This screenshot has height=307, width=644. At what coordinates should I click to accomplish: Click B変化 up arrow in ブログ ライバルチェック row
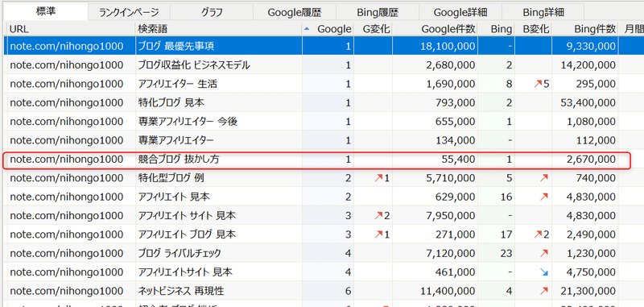(544, 254)
